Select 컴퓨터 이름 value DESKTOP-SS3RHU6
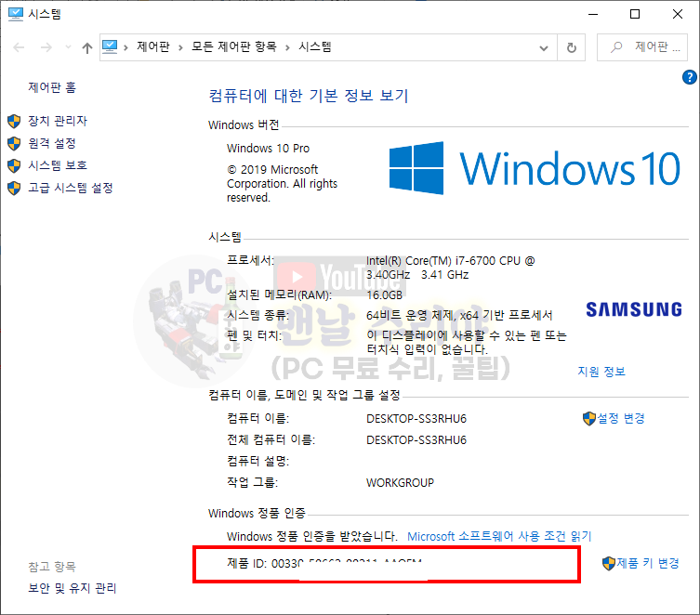Screen dimensions: 700x615 416,418
